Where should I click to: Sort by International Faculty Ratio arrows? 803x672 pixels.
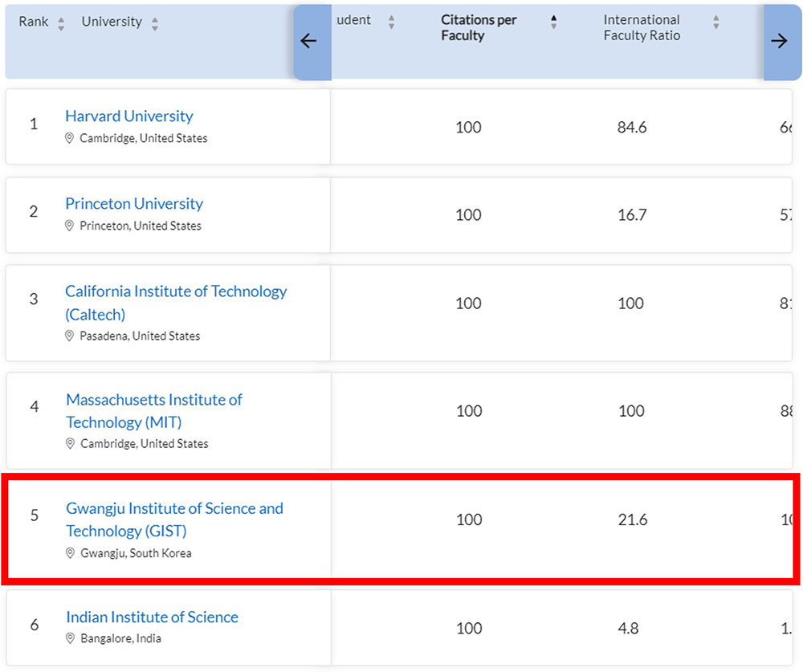tap(715, 22)
